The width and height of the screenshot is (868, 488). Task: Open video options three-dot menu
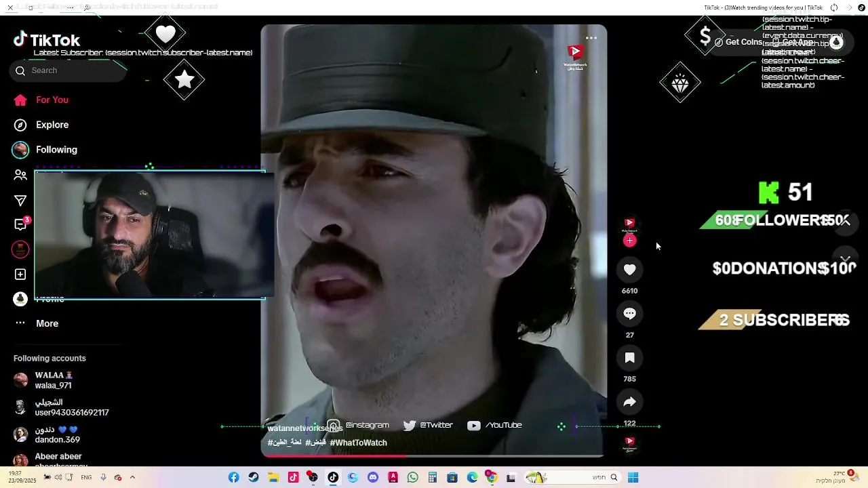[591, 38]
